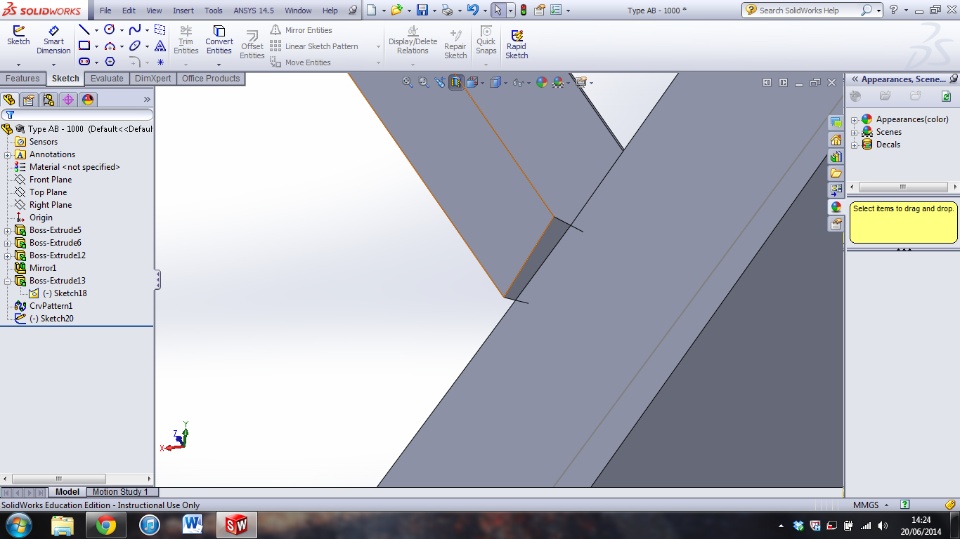This screenshot has width=960, height=539.
Task: Select the Point sketch tool
Action: tap(160, 62)
